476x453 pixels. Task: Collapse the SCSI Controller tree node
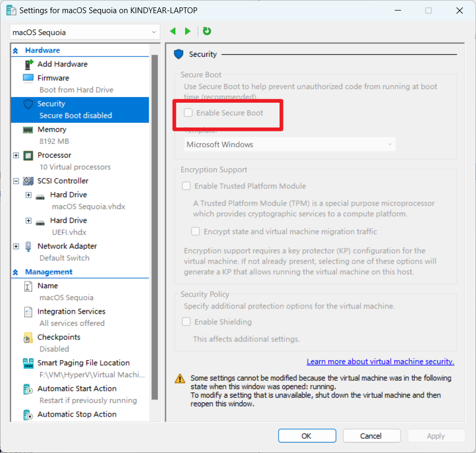coord(16,181)
